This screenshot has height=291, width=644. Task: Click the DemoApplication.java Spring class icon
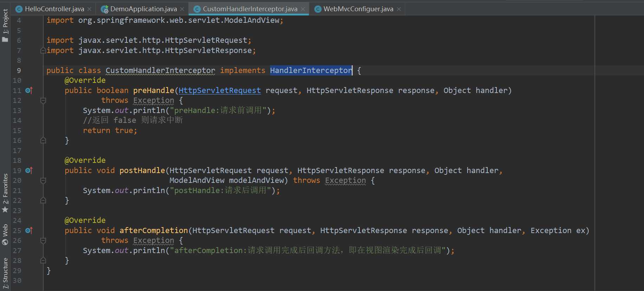click(x=104, y=9)
